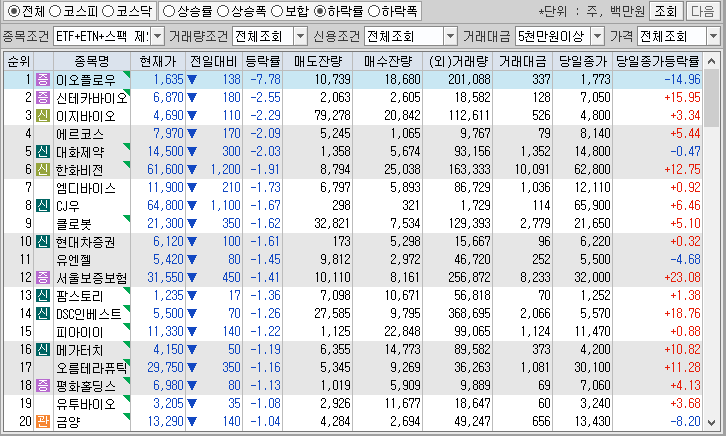Viewport: 726px width, 436px height.
Task: Select the 전체 market radio button
Action: [14, 11]
